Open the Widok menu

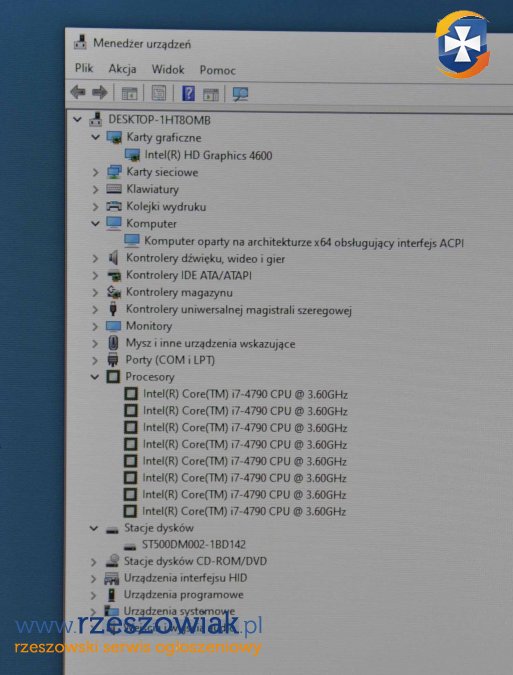point(168,69)
